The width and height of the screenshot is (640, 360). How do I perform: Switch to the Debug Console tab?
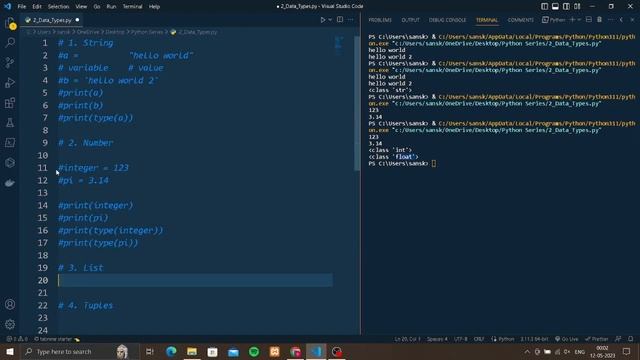click(x=447, y=20)
